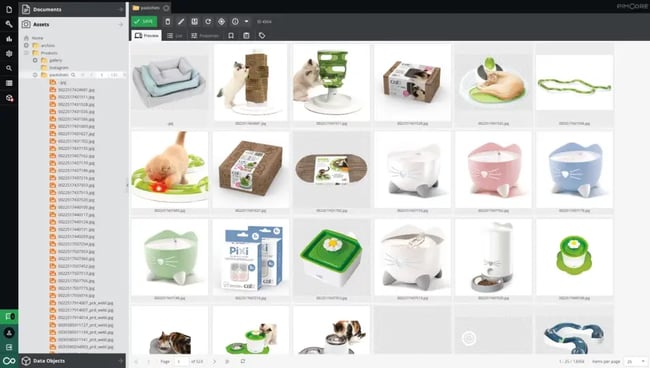Open the green wave track thumbnail
Screen dimensions: 650x368
tap(574, 83)
